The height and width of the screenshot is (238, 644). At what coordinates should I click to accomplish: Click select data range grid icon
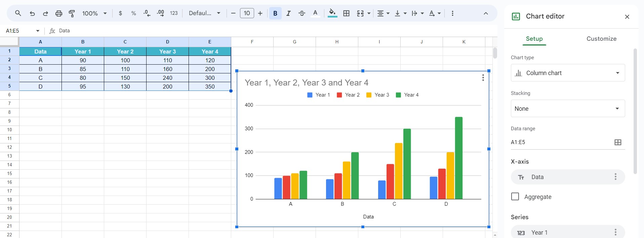click(618, 142)
